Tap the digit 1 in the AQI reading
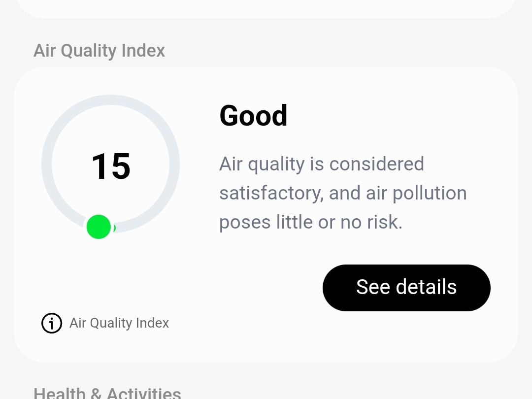The width and height of the screenshot is (532, 399). coord(100,166)
